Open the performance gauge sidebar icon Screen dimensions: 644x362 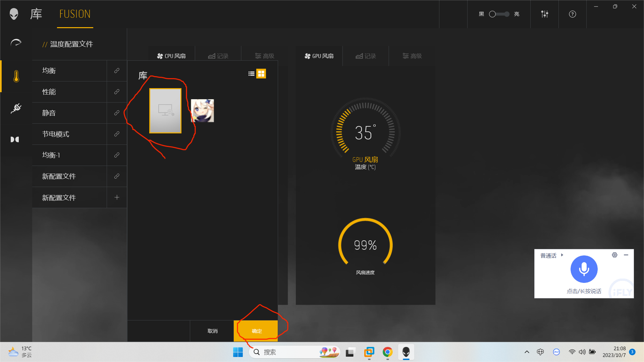[x=16, y=43]
